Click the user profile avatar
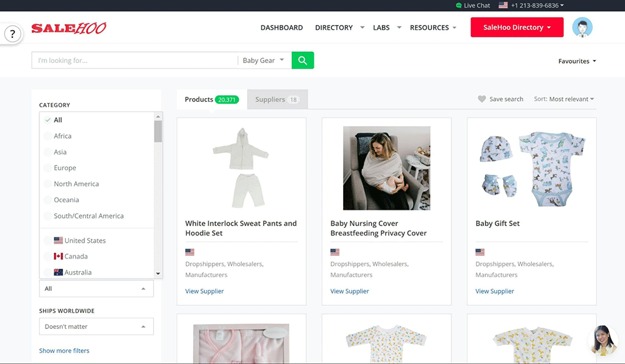The width and height of the screenshot is (625, 364). pos(582,27)
